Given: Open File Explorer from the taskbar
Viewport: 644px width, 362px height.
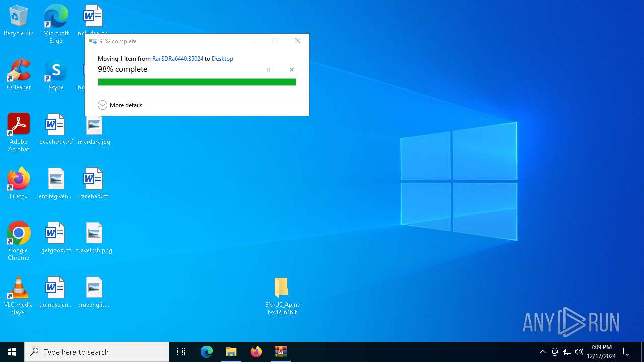Looking at the screenshot, I should point(231,352).
